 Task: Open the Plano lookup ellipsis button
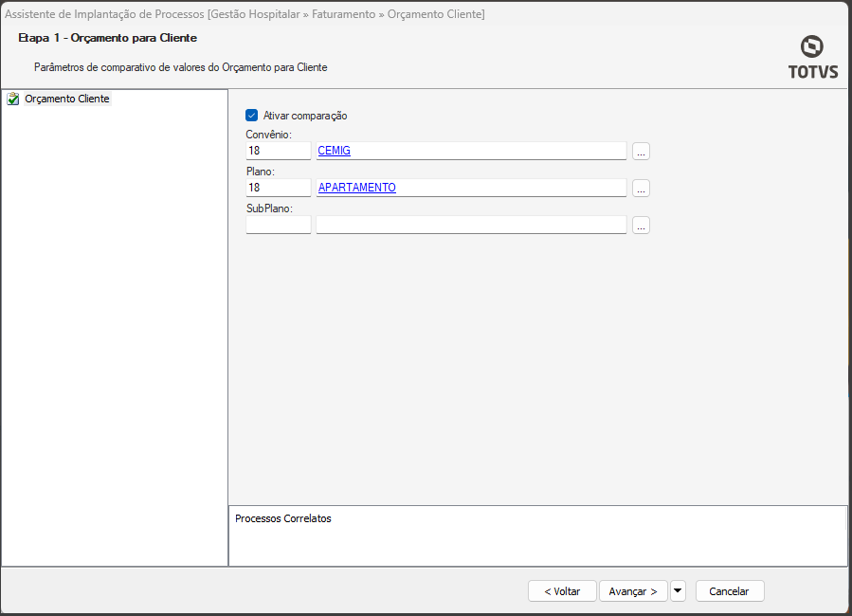[641, 188]
